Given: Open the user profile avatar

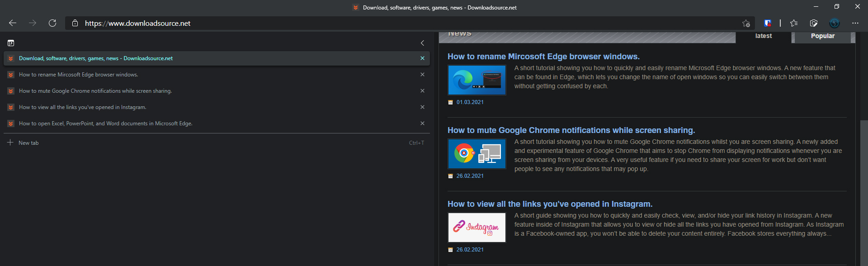Looking at the screenshot, I should [x=835, y=23].
